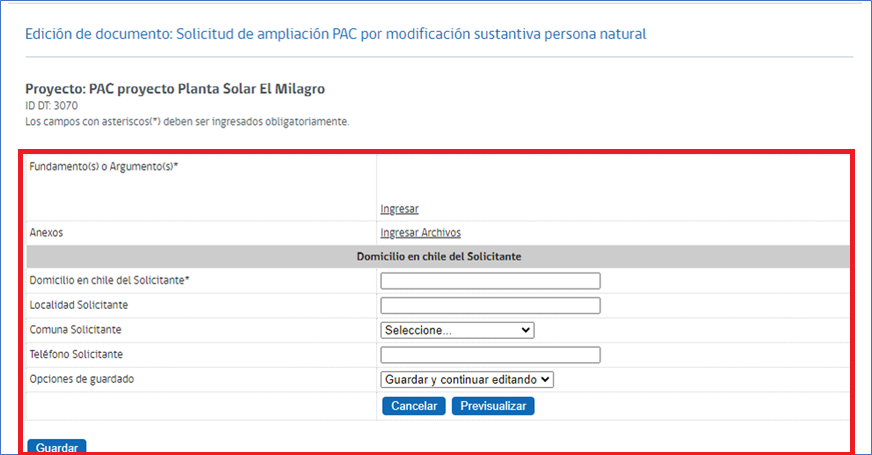Open the Ingresar Archivos link for Anexos
872x455 pixels.
[x=420, y=233]
